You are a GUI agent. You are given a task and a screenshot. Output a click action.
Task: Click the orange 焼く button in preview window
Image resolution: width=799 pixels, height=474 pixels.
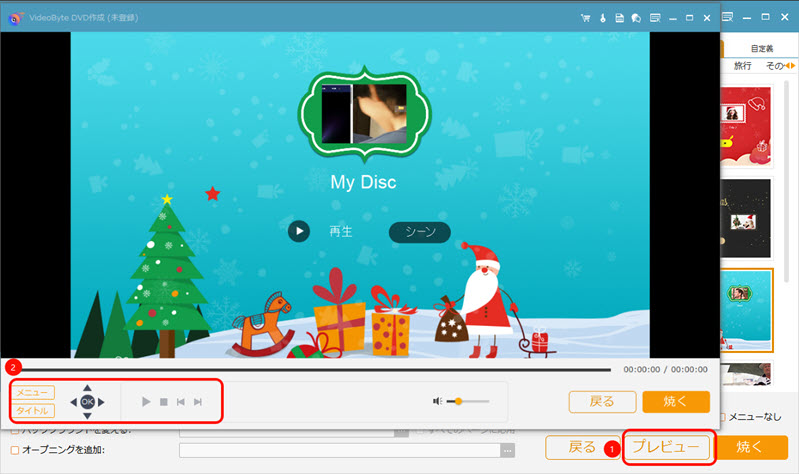pos(676,402)
